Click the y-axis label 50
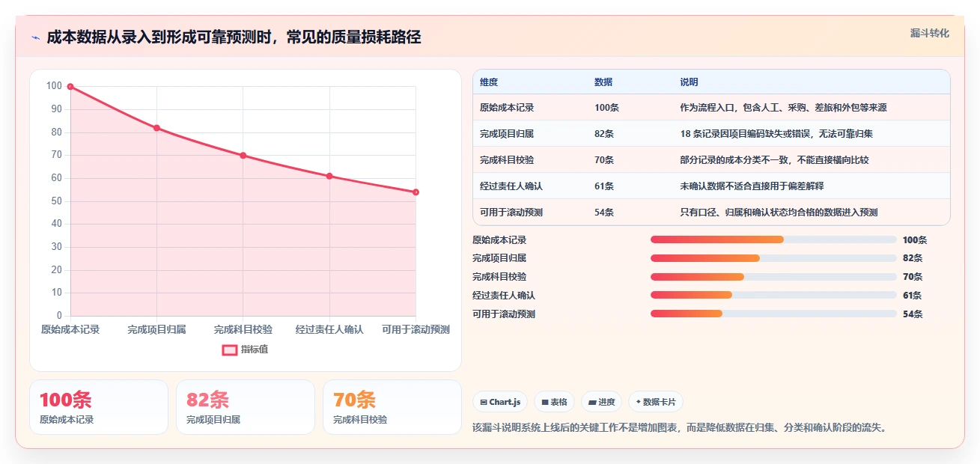This screenshot has width=980, height=464. 56,201
